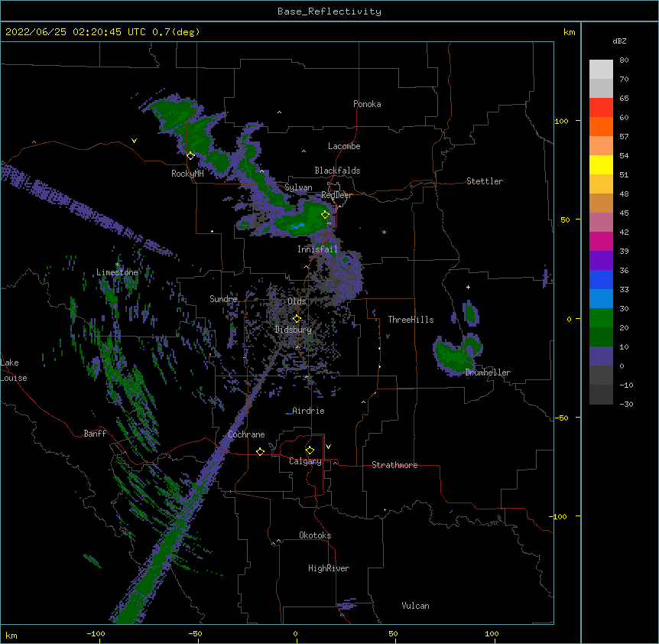The height and width of the screenshot is (644, 659).
Task: Select the Drumheller label
Action: [488, 372]
